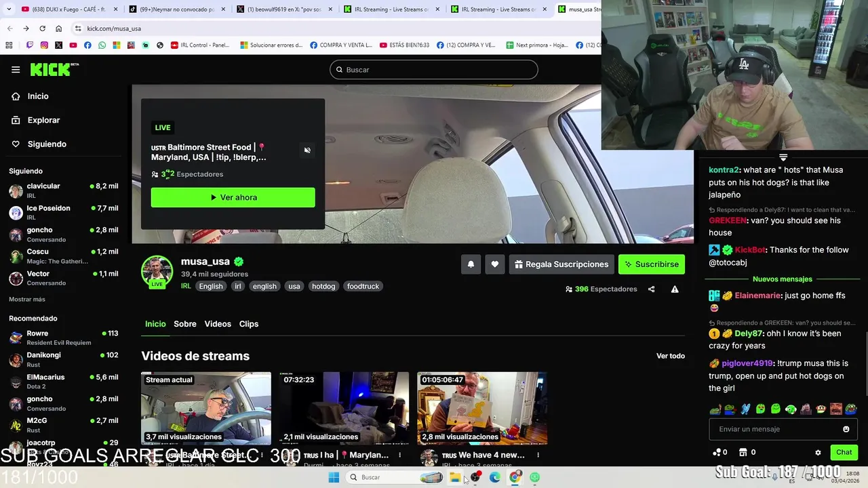Go to Inicio in the sidebar
The image size is (868, 488).
38,96
